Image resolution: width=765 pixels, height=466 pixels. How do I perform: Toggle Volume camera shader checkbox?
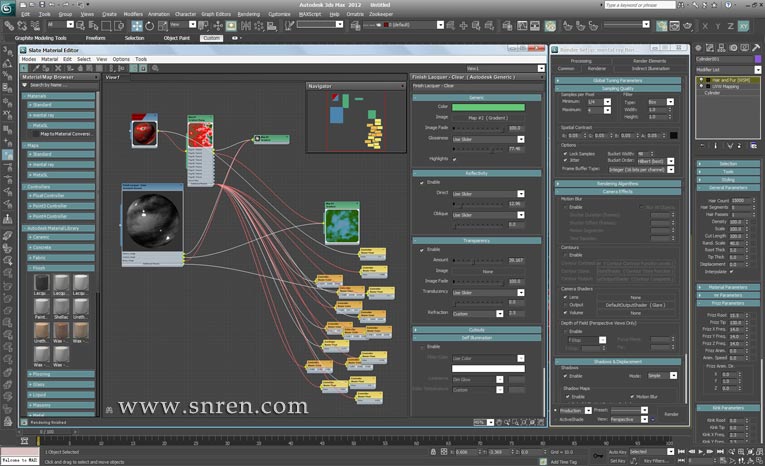coord(565,313)
